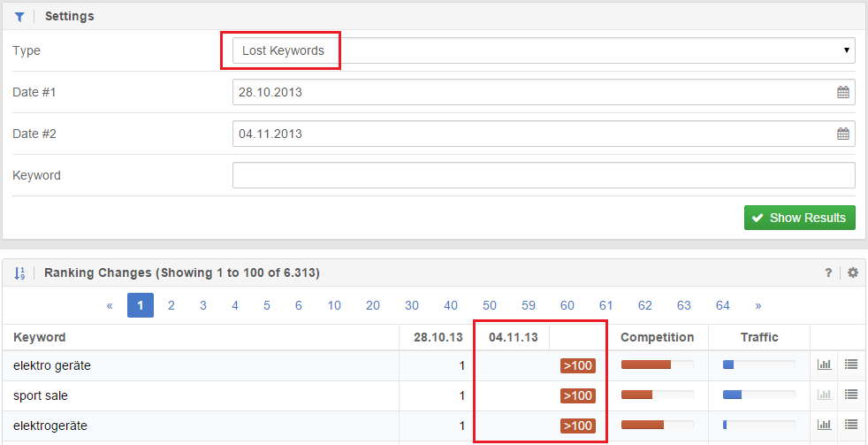Click the >100 badge for elektrogeräte

coord(578,426)
